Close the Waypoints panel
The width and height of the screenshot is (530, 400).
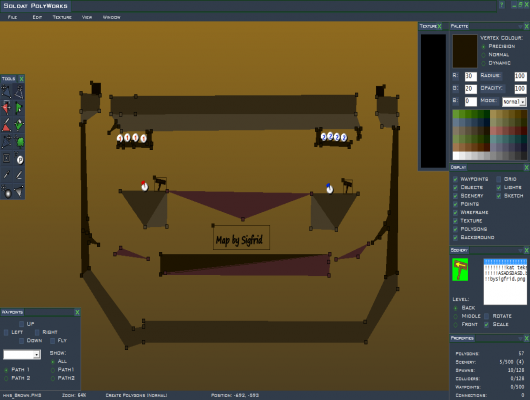[77, 312]
